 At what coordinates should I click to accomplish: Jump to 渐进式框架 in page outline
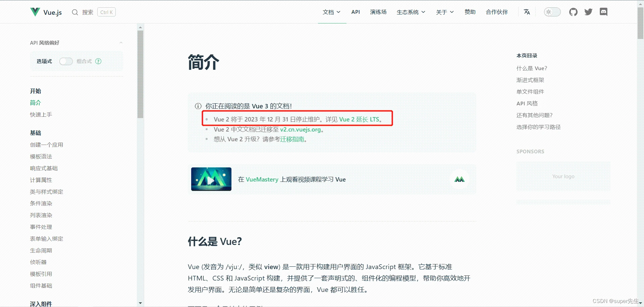pyautogui.click(x=530, y=80)
